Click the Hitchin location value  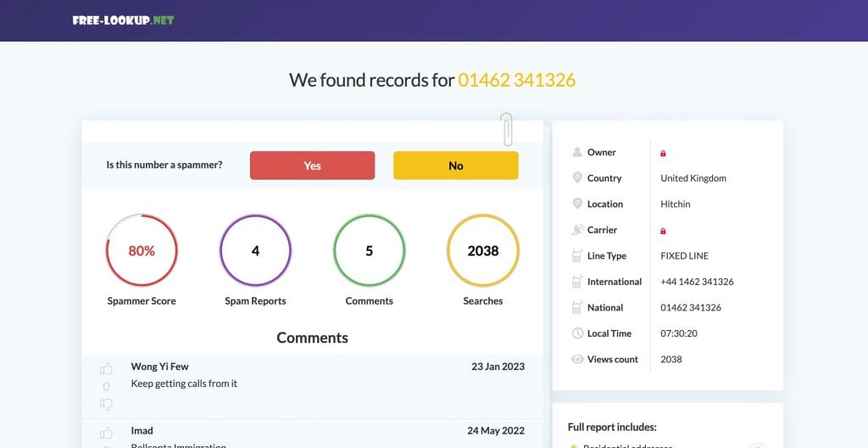pos(676,204)
